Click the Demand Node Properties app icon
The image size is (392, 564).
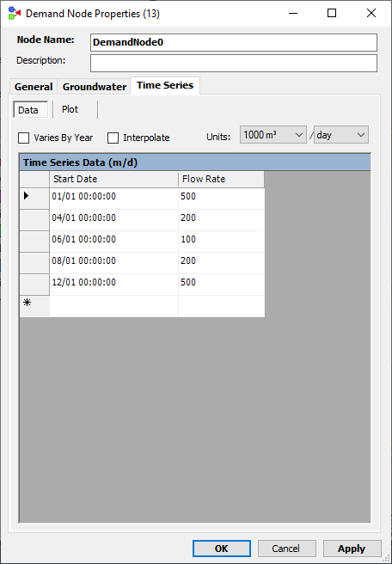coord(14,13)
